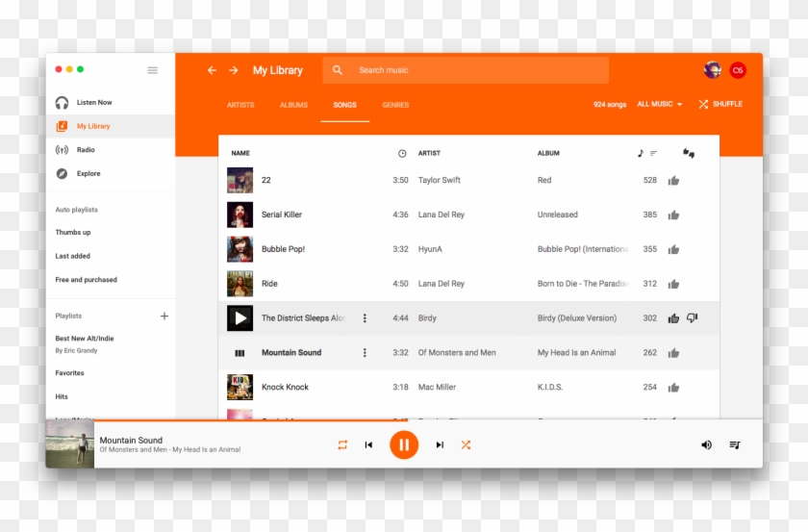Open Free and purchased auto playlist
This screenshot has height=532, width=808.
[86, 280]
